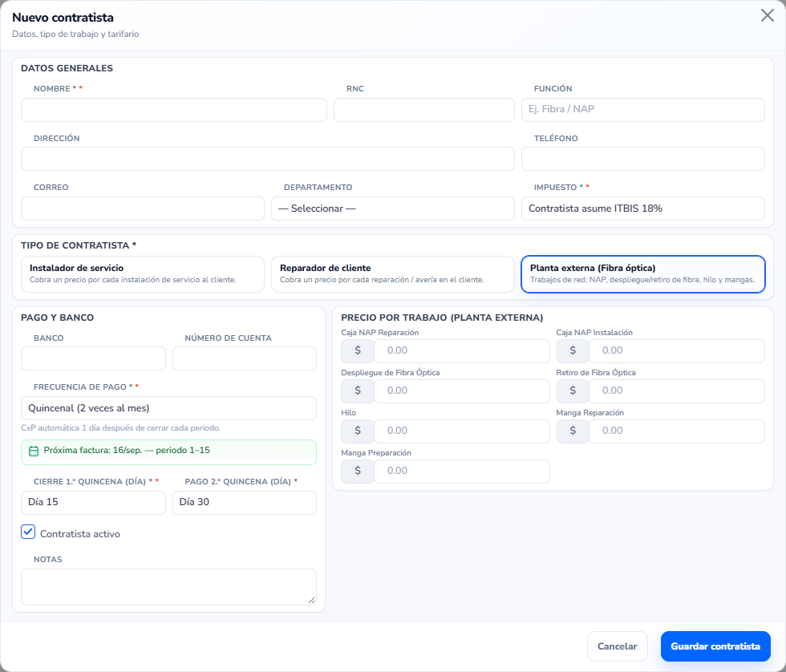Open the Departamento dropdown
Image resolution: width=786 pixels, height=672 pixels.
pyautogui.click(x=392, y=208)
